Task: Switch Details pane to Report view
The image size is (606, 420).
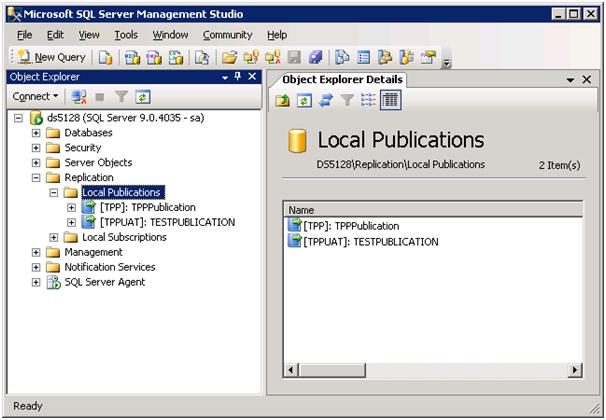Action: tap(390, 100)
